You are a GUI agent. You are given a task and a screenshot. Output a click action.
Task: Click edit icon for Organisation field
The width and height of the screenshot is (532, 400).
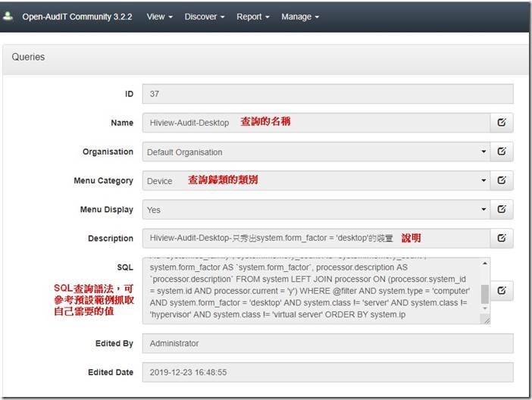(x=502, y=152)
